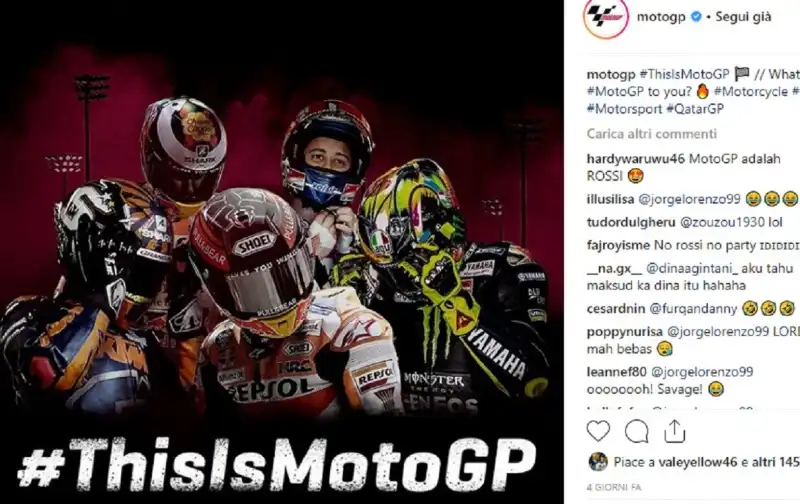This screenshot has height=504, width=800.
Task: Expand Carica altri commenti
Action: pyautogui.click(x=652, y=134)
